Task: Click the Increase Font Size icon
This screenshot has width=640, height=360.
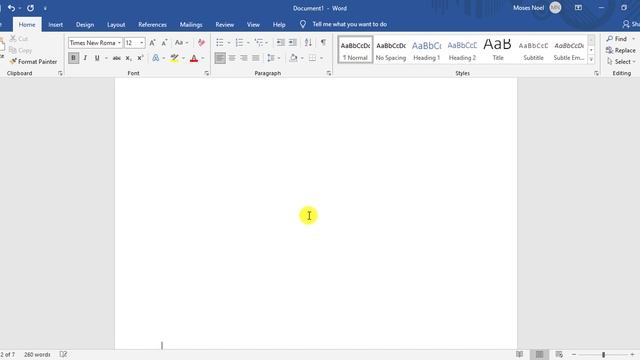Action: (x=152, y=42)
